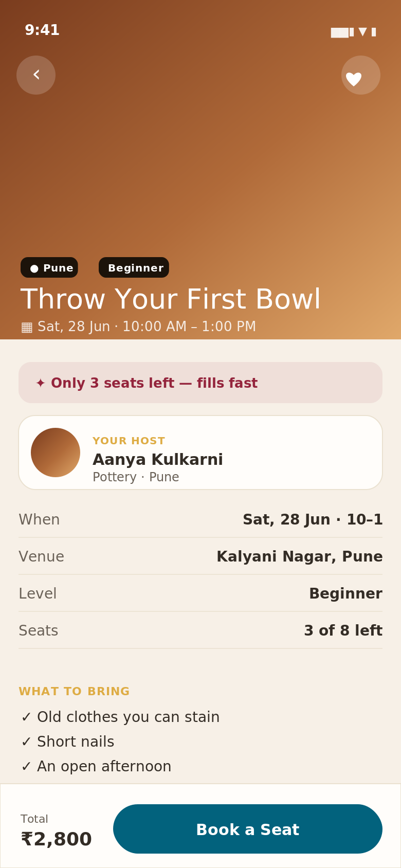Tap the battery icon in status bar
Image resolution: width=401 pixels, height=868 pixels.
pos(374,32)
